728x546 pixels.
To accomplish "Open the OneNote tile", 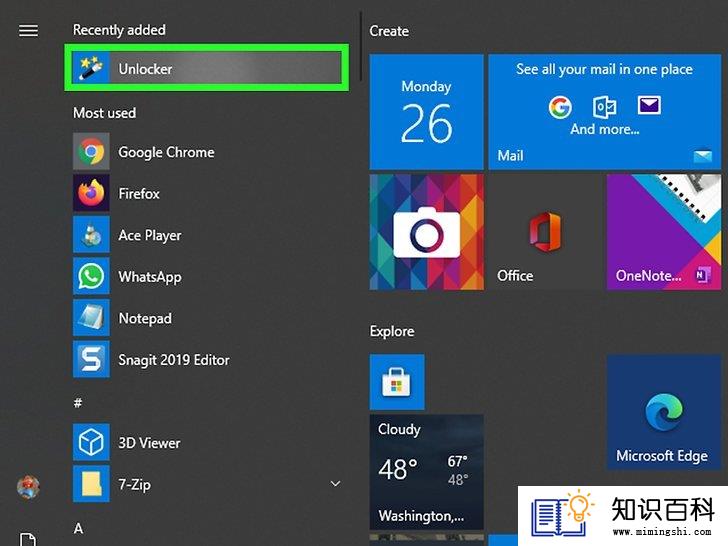I will point(664,232).
